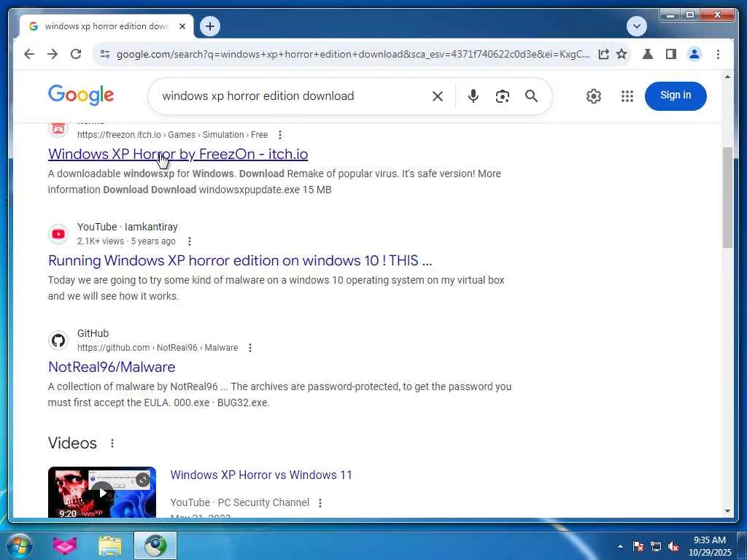Open the itch.io favicon

pyautogui.click(x=58, y=128)
